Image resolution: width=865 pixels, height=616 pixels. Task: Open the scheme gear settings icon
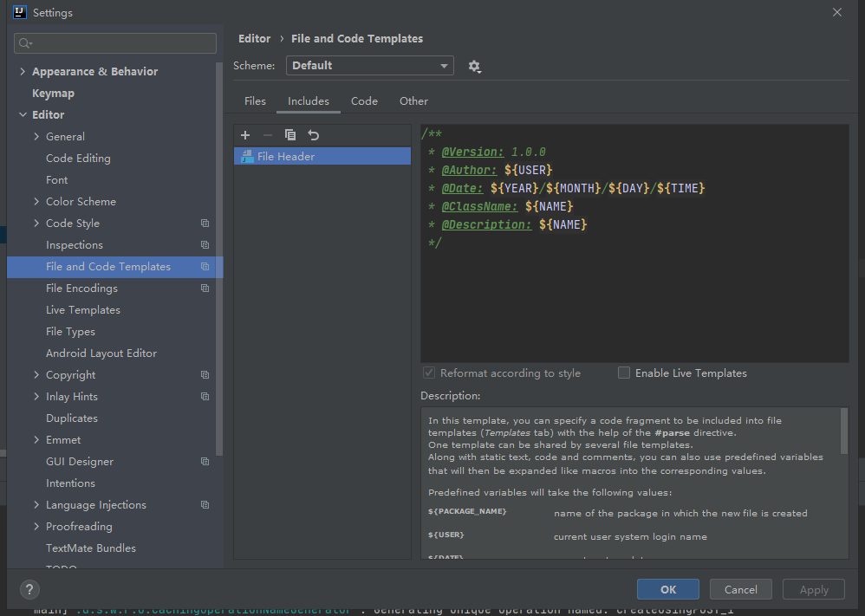[x=474, y=66]
